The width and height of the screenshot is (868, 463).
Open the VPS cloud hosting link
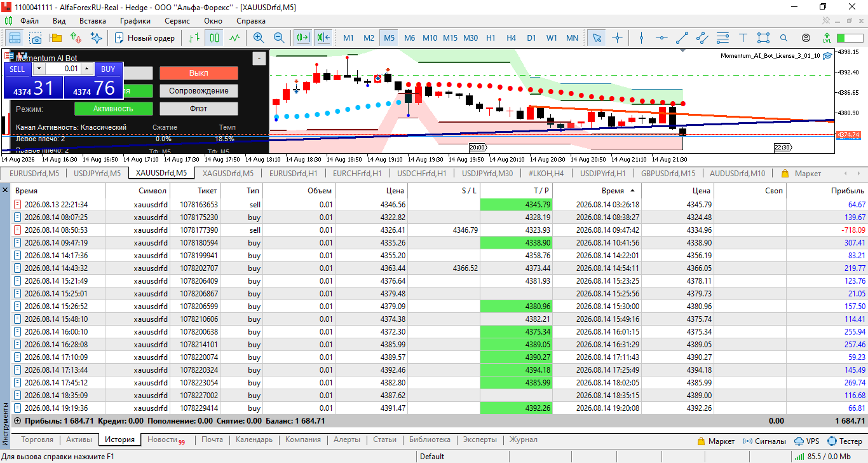tap(807, 441)
